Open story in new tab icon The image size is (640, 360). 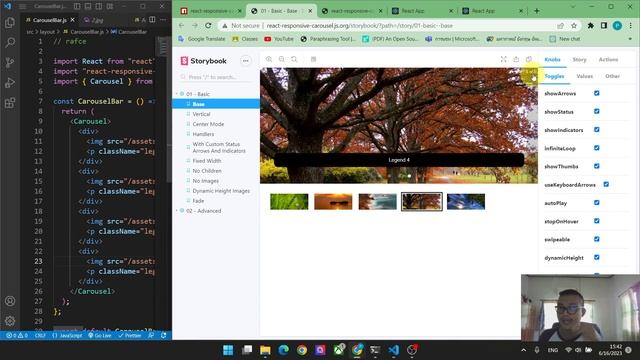coord(516,59)
